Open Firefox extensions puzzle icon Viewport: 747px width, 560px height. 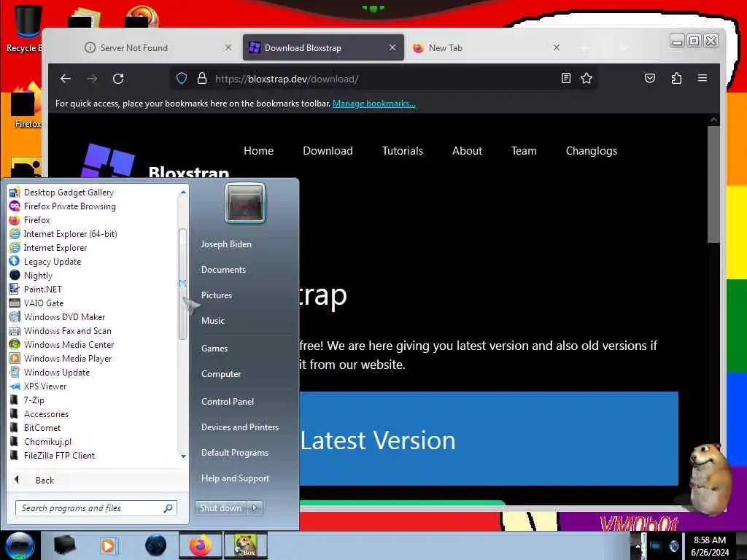[676, 78]
